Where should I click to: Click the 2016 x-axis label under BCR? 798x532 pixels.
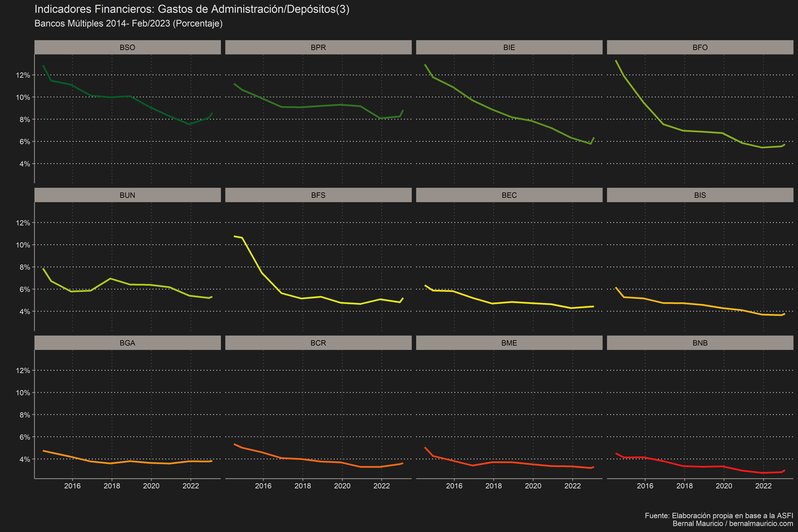(x=263, y=486)
